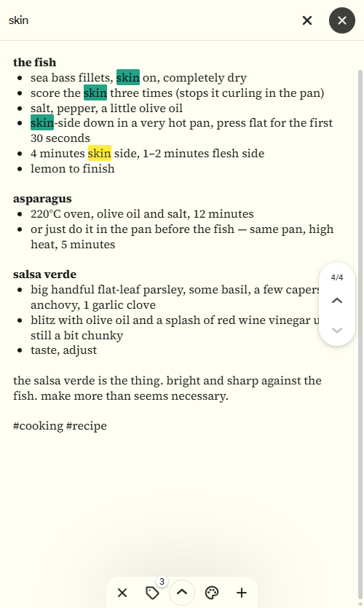Screen dimensions: 364x608
Task: Close search with the dark round X button
Action: pos(342,20)
